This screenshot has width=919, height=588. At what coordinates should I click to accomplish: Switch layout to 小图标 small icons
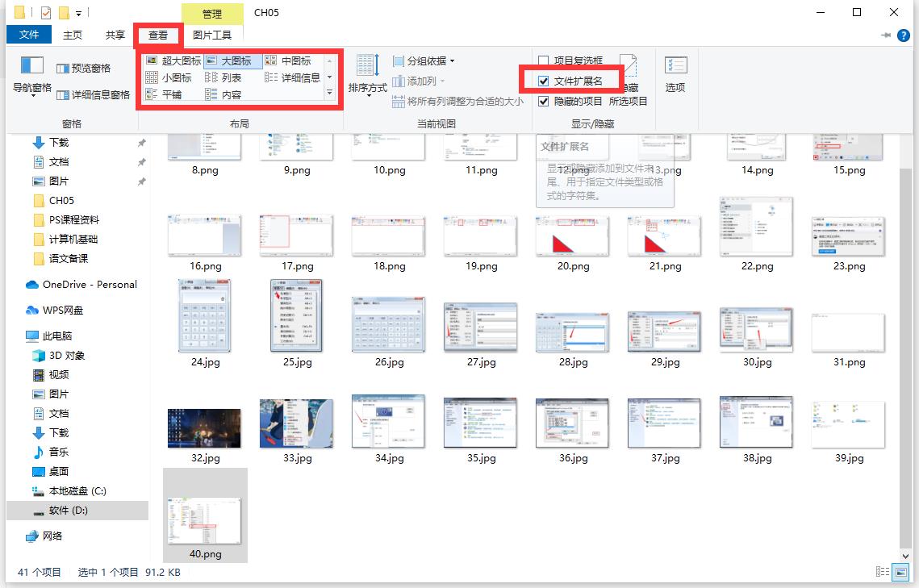169,77
